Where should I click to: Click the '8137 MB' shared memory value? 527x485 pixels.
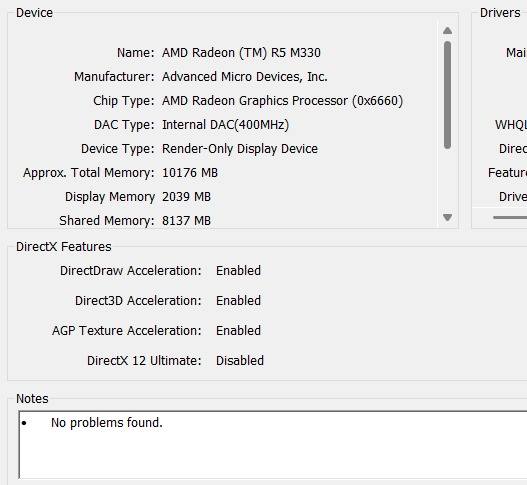point(187,221)
